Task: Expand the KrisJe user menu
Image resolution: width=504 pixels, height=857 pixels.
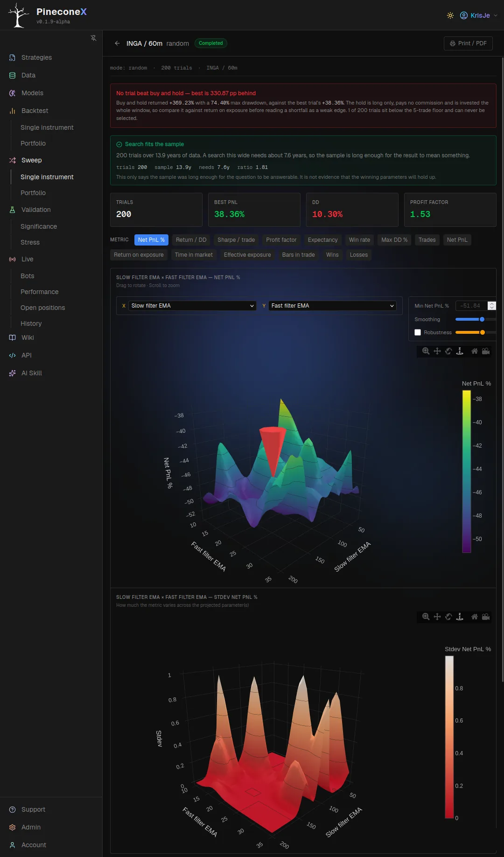Action: 479,15
